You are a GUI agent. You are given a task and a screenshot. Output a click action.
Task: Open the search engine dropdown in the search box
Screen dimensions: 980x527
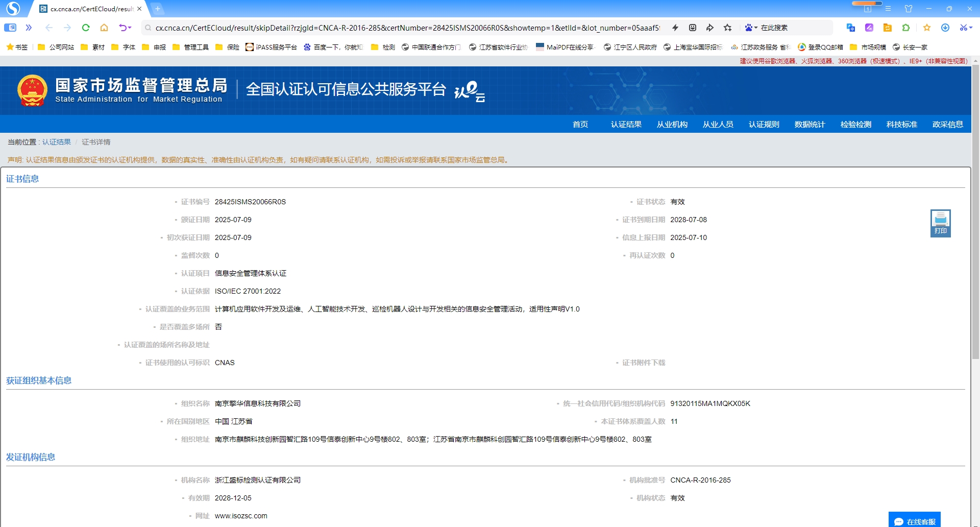tap(751, 28)
